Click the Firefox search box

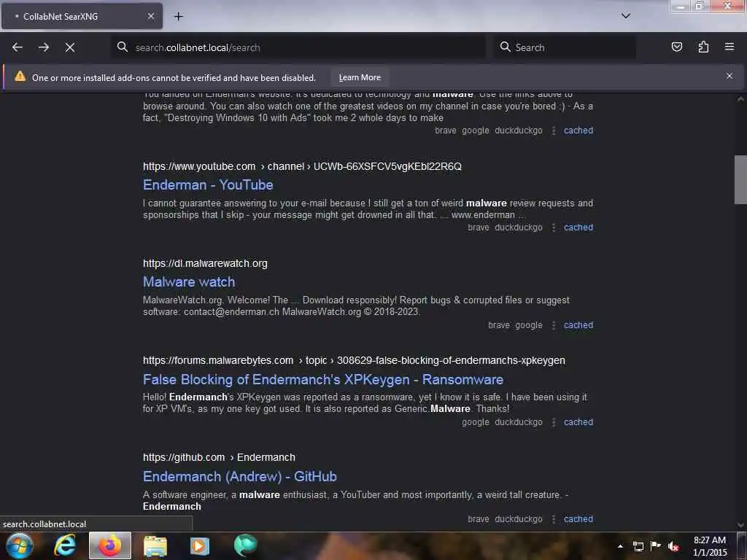click(x=565, y=47)
